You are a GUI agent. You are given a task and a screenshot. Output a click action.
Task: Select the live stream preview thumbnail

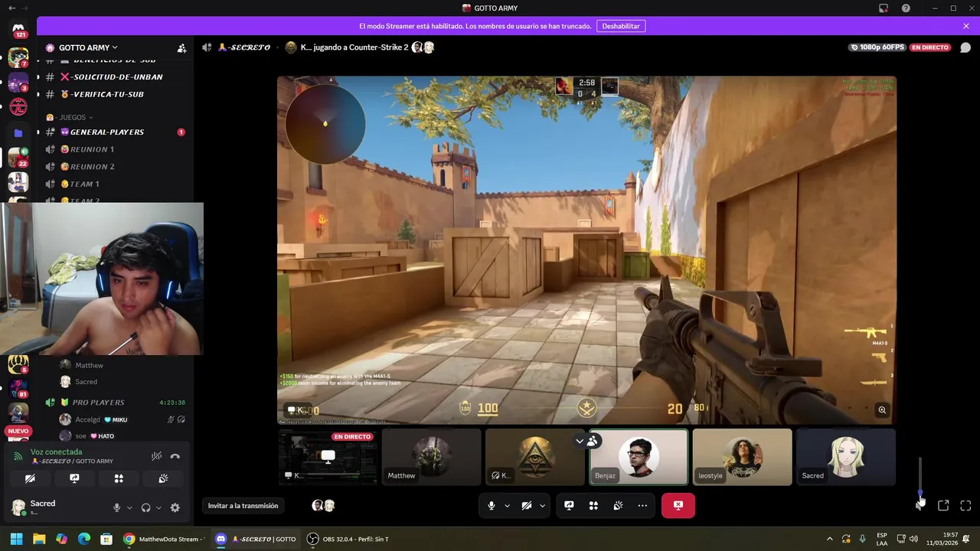click(x=328, y=457)
